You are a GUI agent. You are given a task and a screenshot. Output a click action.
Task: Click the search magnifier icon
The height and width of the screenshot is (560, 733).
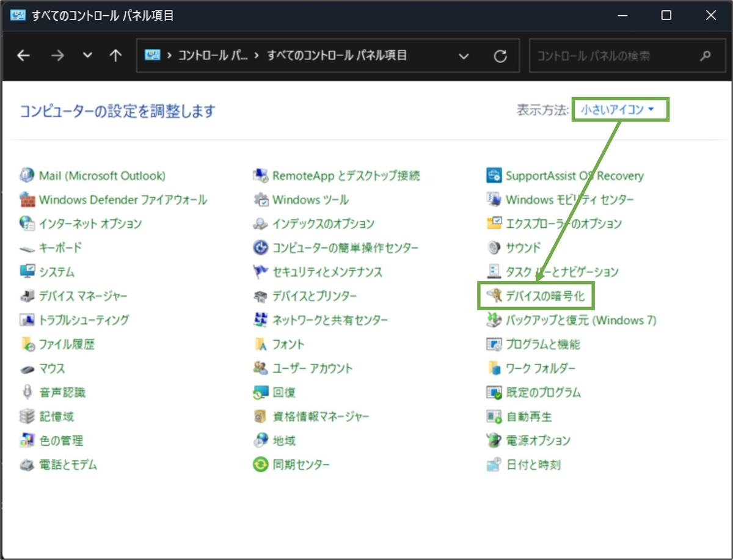pos(705,56)
